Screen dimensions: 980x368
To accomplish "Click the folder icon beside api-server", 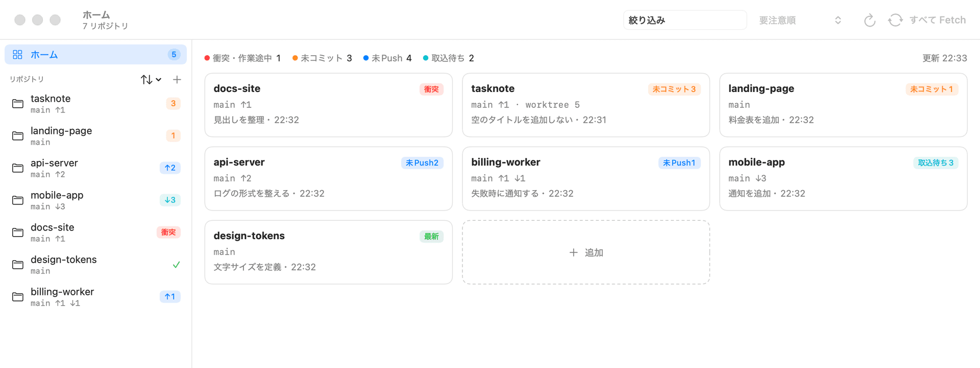I will tap(18, 168).
